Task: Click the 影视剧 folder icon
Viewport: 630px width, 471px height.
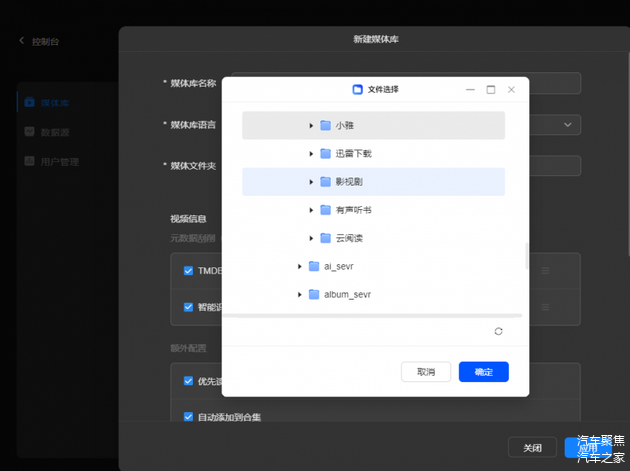Action: (x=325, y=182)
